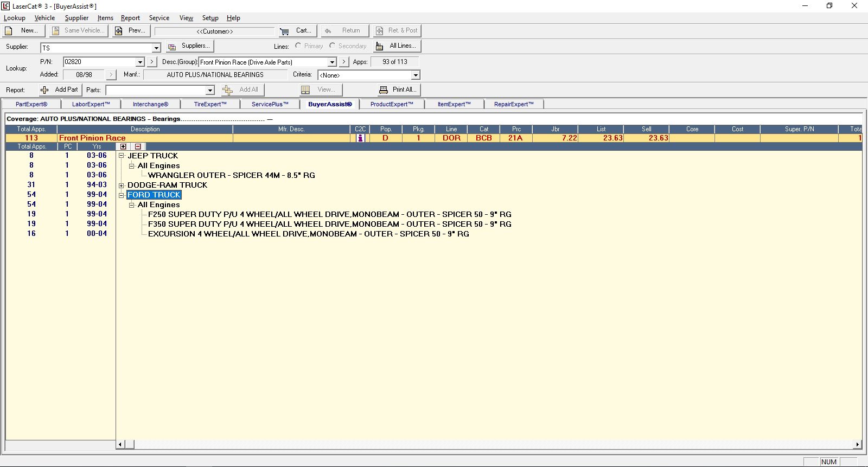868x467 pixels.
Task: Click the next arrow beside Desc.(Group)
Action: [344, 62]
